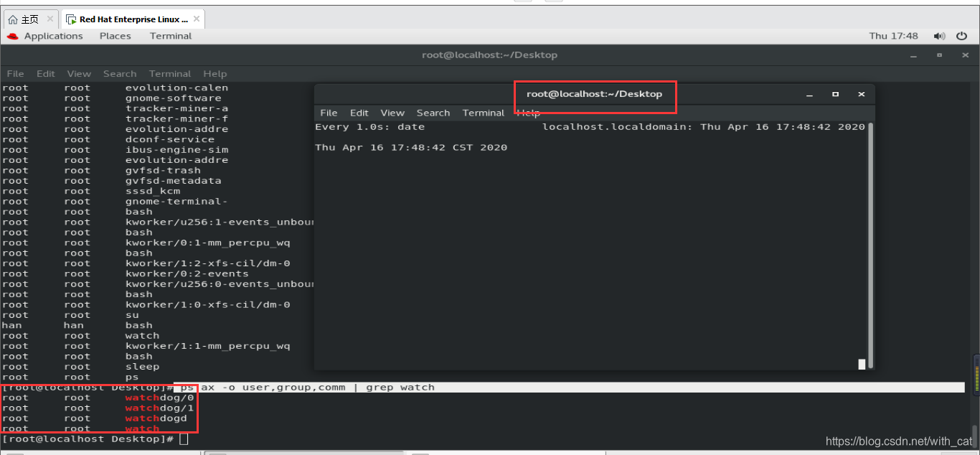Open the GNOME Applications menu
This screenshot has width=980, height=455.
[x=53, y=36]
